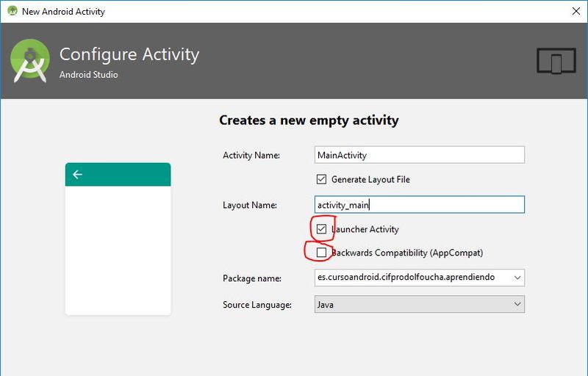The image size is (588, 376).
Task: Click 'Creates a new empty activity' heading
Action: click(x=309, y=120)
